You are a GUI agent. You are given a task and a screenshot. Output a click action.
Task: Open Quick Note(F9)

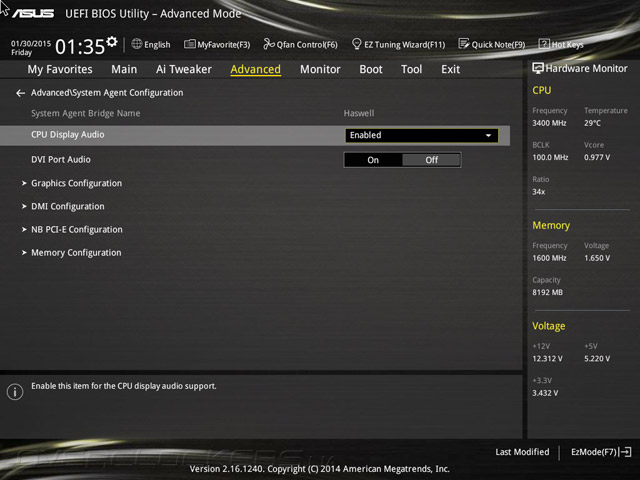[492, 44]
